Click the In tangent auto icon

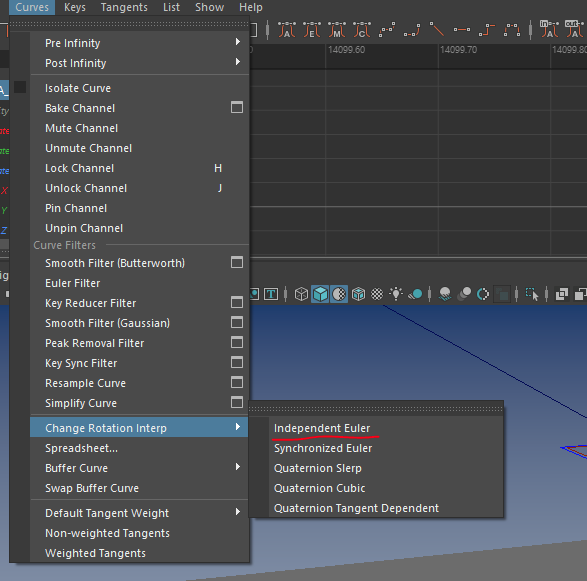549,29
